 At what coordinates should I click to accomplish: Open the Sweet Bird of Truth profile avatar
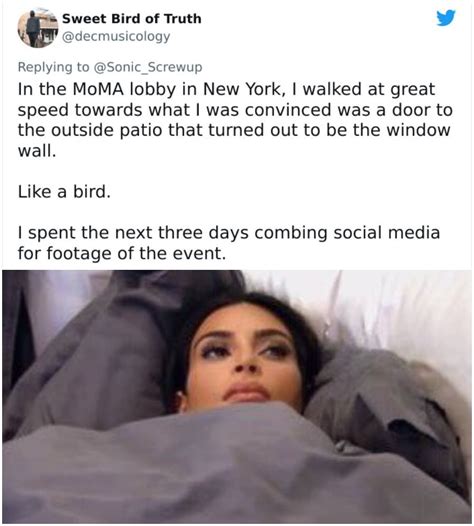pyautogui.click(x=38, y=28)
